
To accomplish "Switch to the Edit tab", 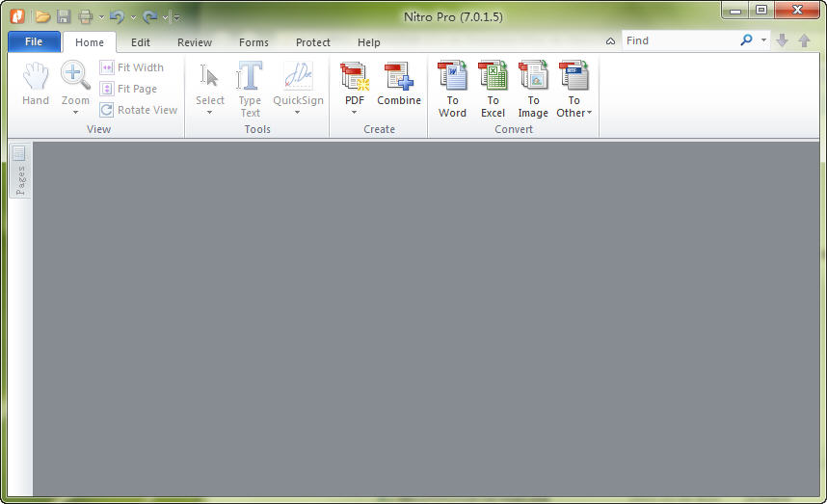I will point(141,42).
